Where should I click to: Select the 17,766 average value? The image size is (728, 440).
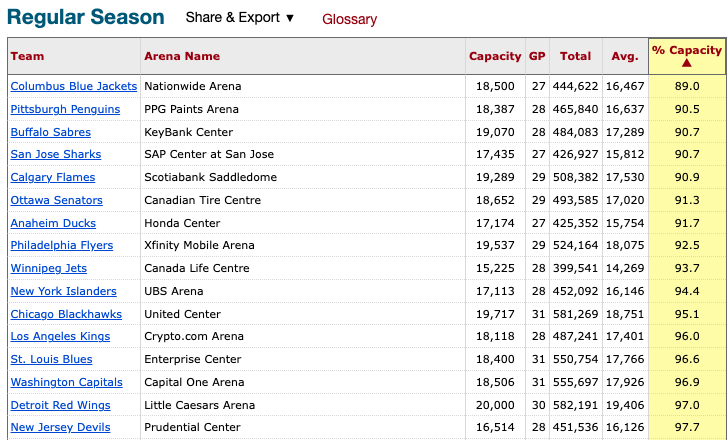coord(625,359)
